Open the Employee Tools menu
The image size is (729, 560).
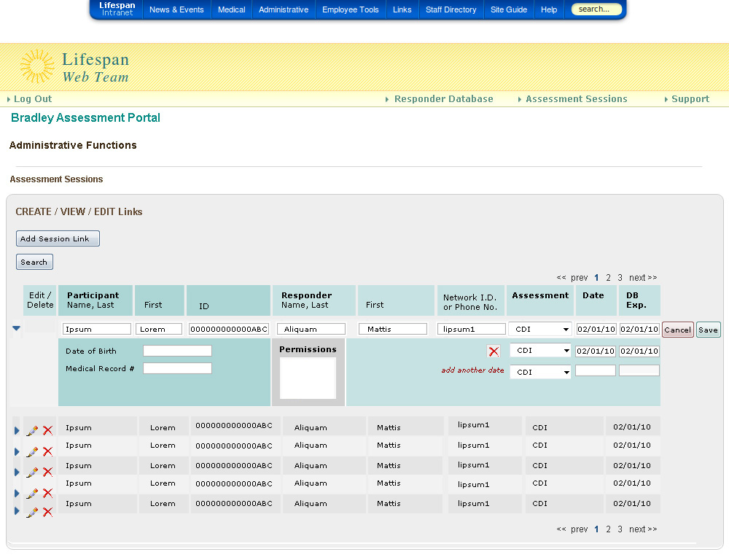351,9
